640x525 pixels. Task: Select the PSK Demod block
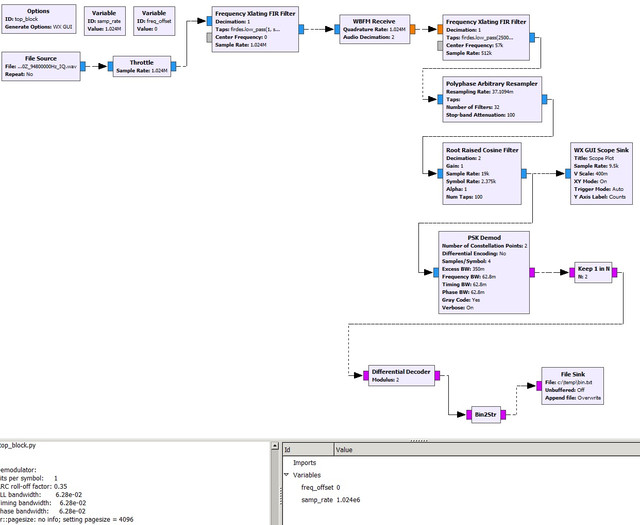[484, 272]
